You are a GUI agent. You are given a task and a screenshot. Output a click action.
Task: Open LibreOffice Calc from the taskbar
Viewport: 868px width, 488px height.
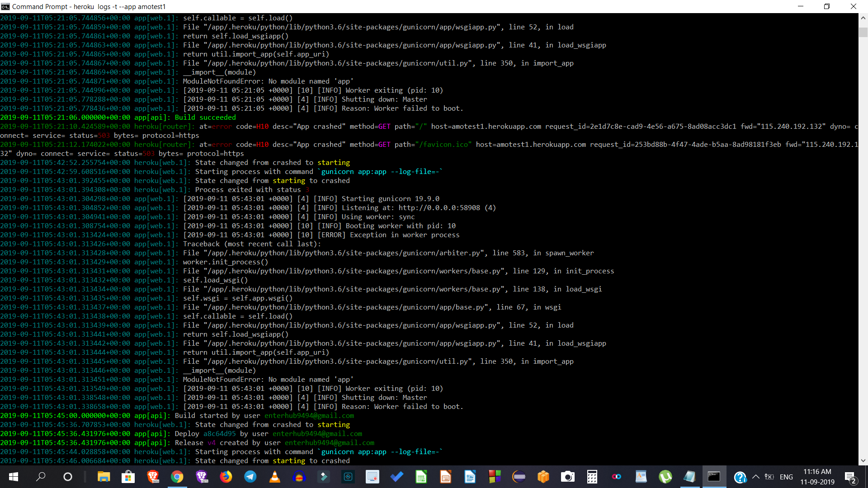click(x=421, y=477)
